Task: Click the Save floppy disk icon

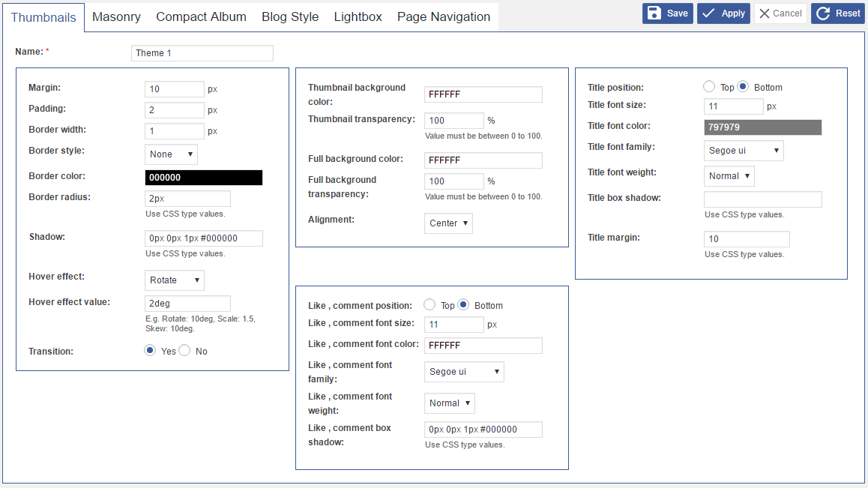Action: pyautogui.click(x=654, y=13)
